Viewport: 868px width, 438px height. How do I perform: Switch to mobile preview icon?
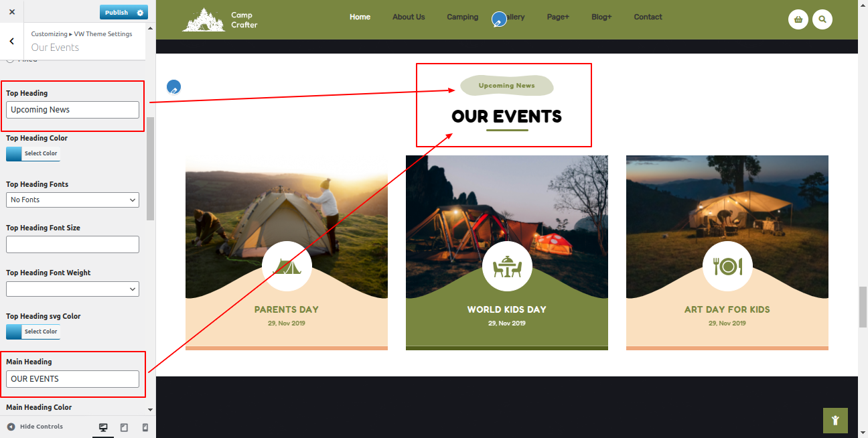click(145, 427)
